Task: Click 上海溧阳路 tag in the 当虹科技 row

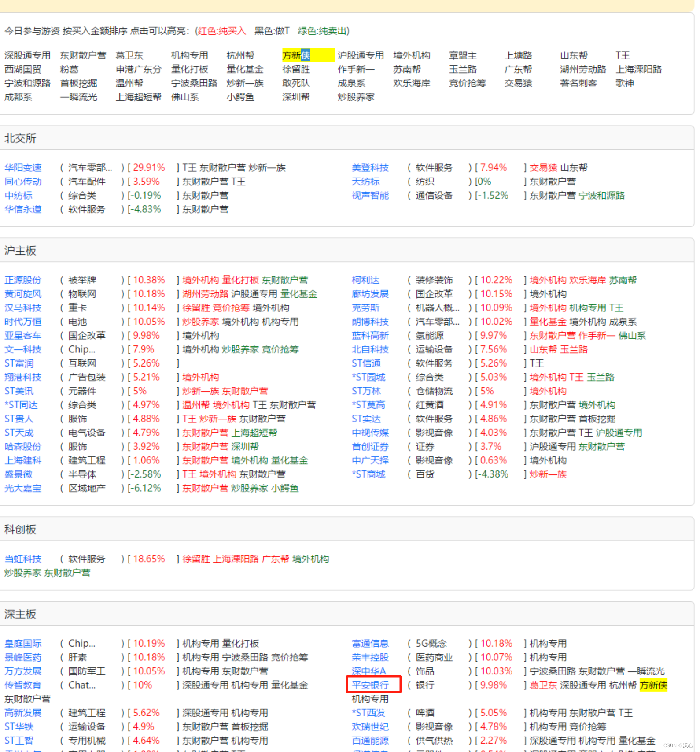Action: coord(236,559)
